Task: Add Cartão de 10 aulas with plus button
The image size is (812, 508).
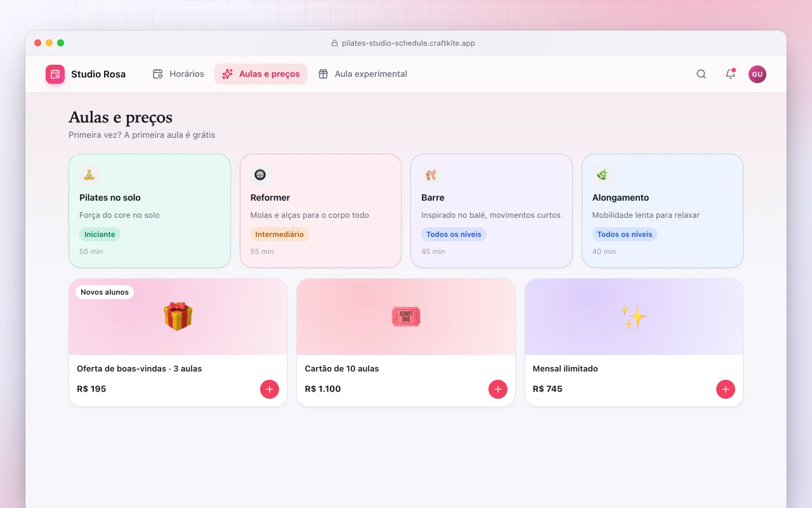Action: pos(498,389)
